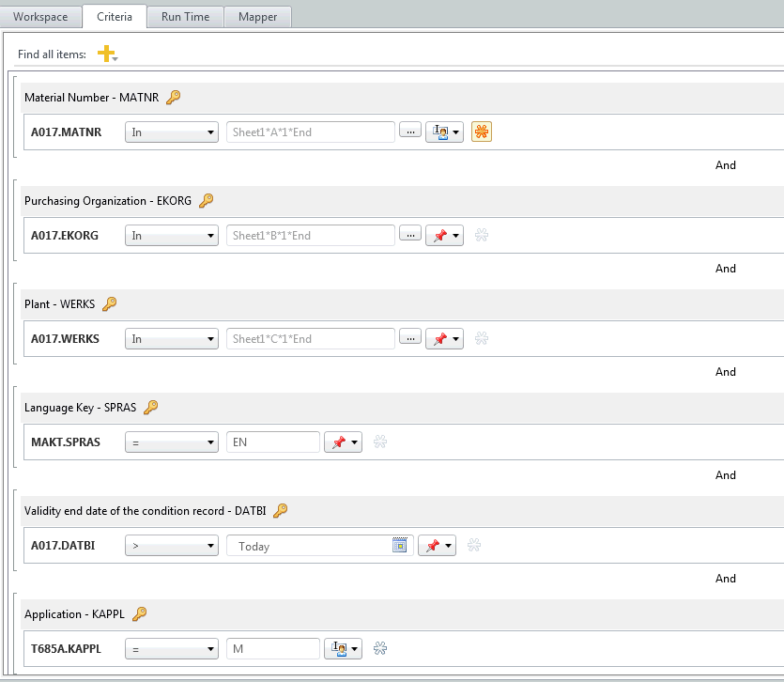Click the key icon beside Purchasing Organization - EKORG
The image size is (784, 682).
pos(206,201)
